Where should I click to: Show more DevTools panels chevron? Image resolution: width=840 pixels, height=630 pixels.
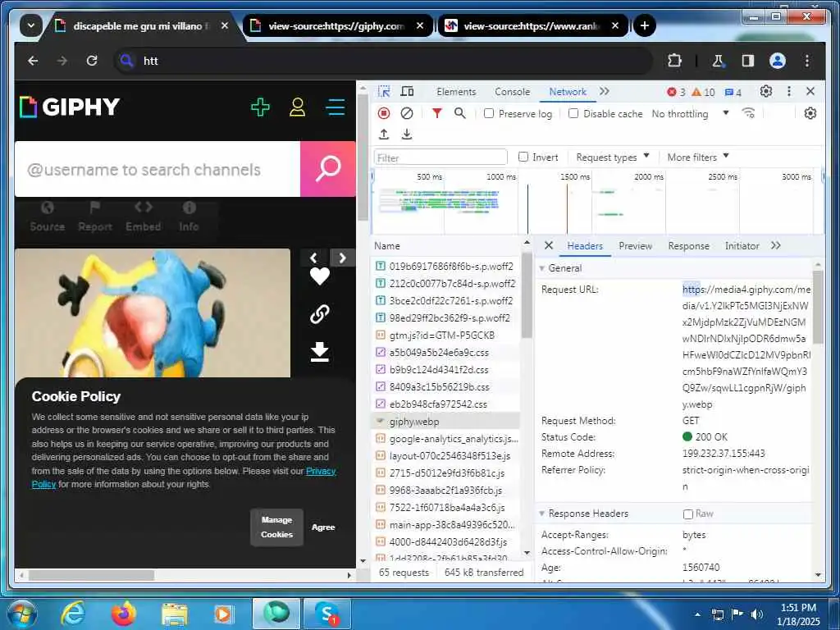click(605, 92)
